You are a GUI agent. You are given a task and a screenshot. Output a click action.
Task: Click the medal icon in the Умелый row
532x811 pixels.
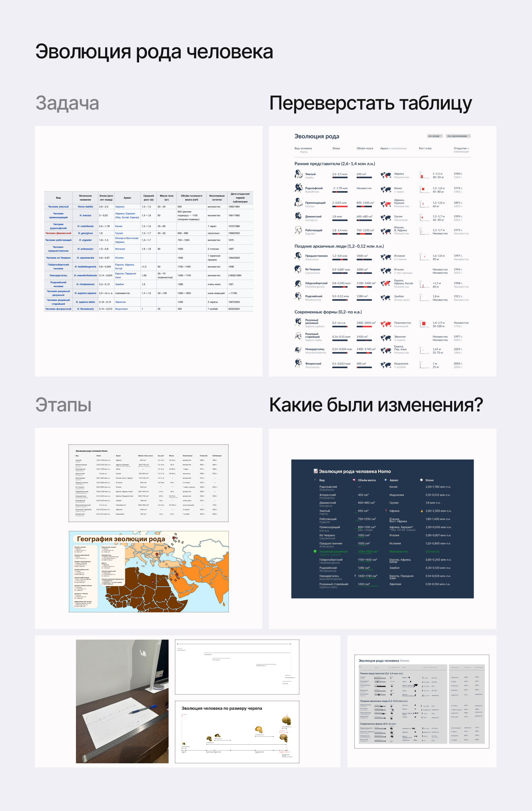point(422,511)
